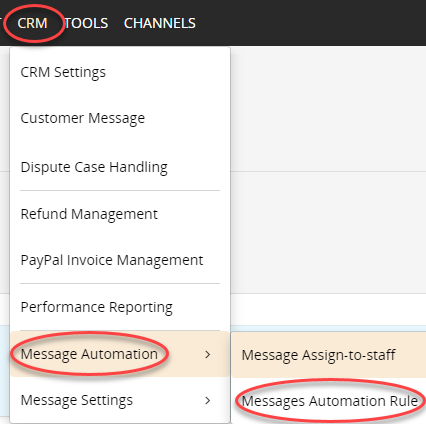Dismiss the dropdown by clicking the gray page background

tap(328, 110)
